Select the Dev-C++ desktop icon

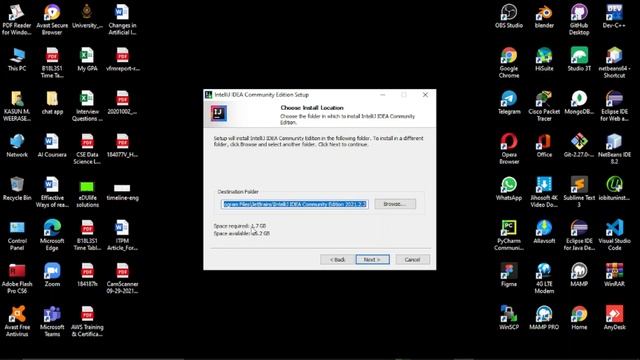tap(614, 16)
